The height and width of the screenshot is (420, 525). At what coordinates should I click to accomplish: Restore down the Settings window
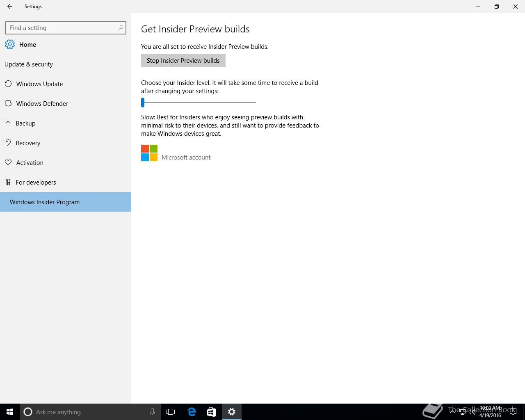point(497,7)
